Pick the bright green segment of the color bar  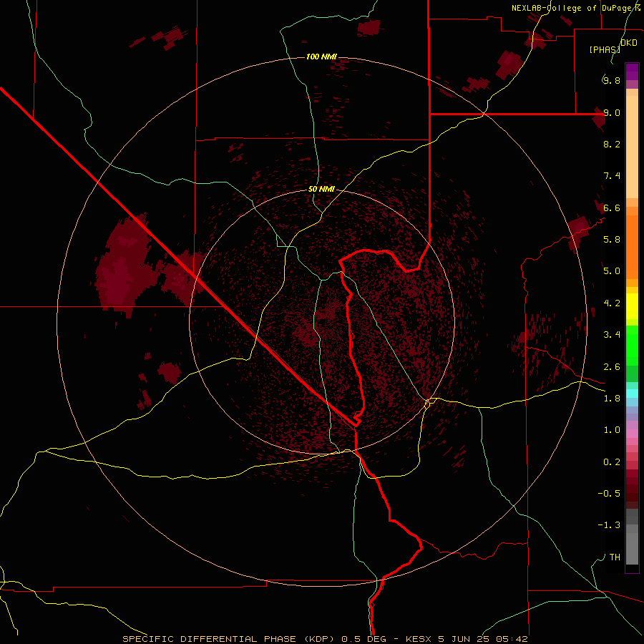632,345
